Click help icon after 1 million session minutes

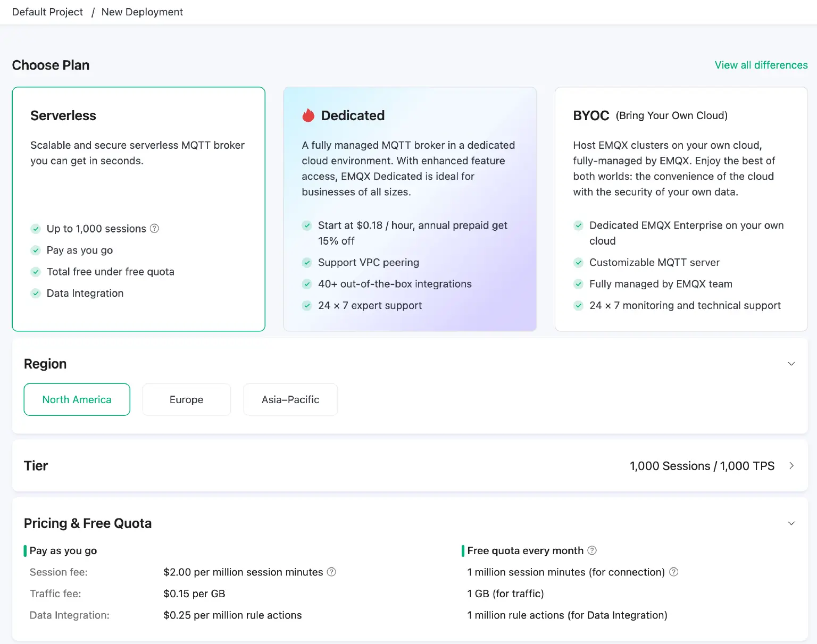pyautogui.click(x=674, y=572)
